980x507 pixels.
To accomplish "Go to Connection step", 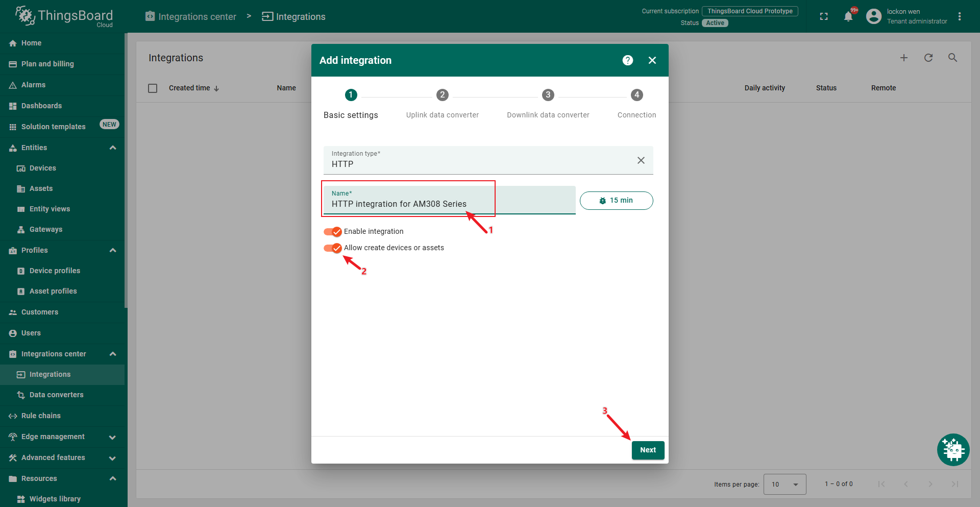I will click(636, 105).
